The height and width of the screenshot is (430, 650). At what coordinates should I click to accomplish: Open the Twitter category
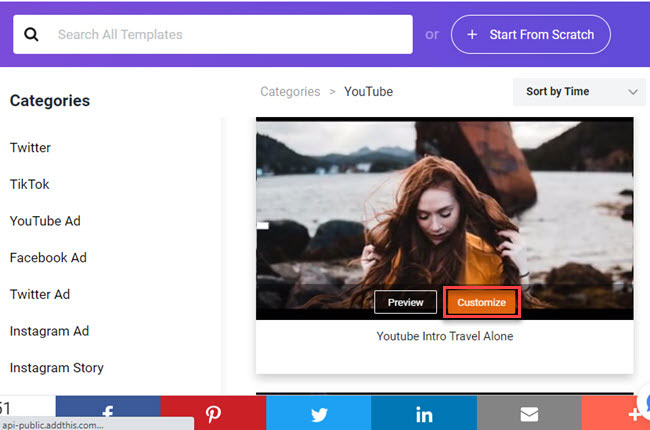pos(30,148)
